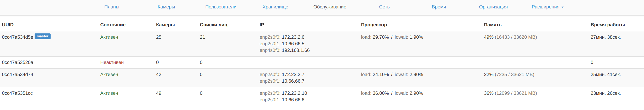Select server UUID 0cc47a534d5e

pyautogui.click(x=18, y=37)
